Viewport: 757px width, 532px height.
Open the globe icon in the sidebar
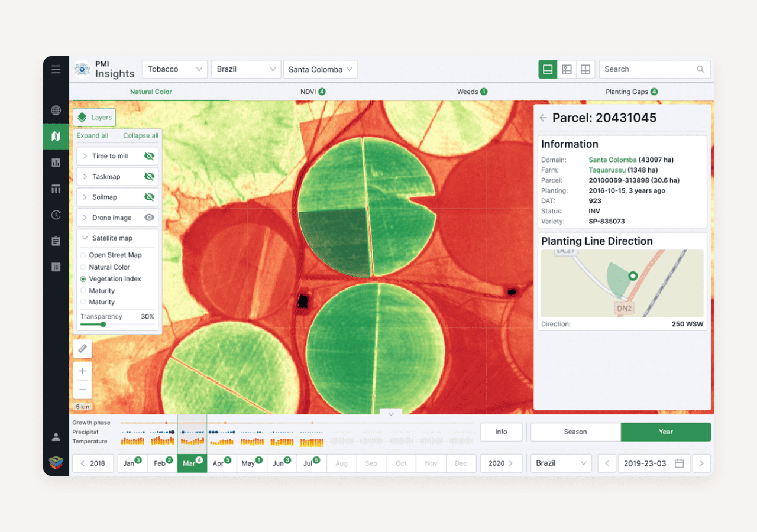coord(56,110)
